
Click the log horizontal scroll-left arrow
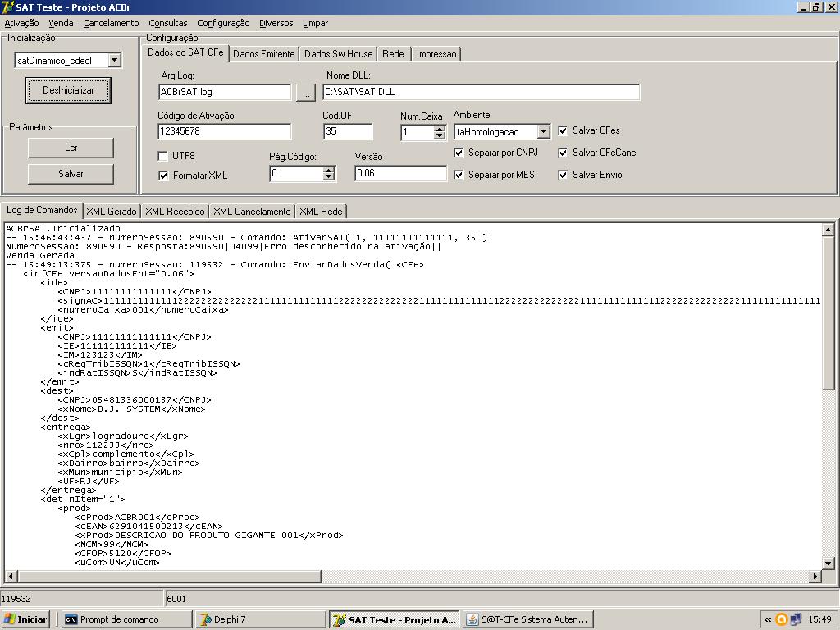[11, 577]
